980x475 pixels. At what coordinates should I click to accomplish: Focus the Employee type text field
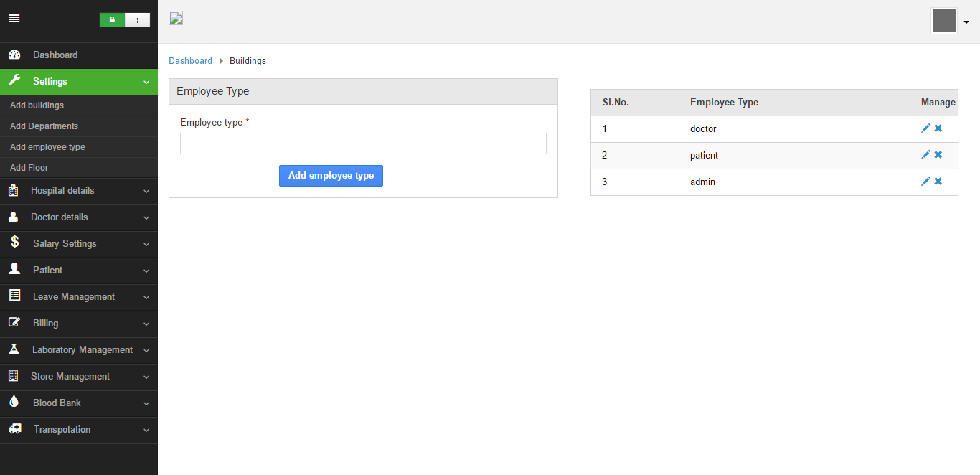coord(363,144)
